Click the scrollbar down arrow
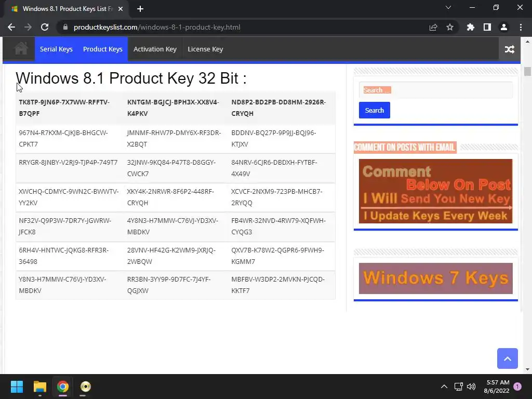The image size is (532, 399). pos(527,369)
